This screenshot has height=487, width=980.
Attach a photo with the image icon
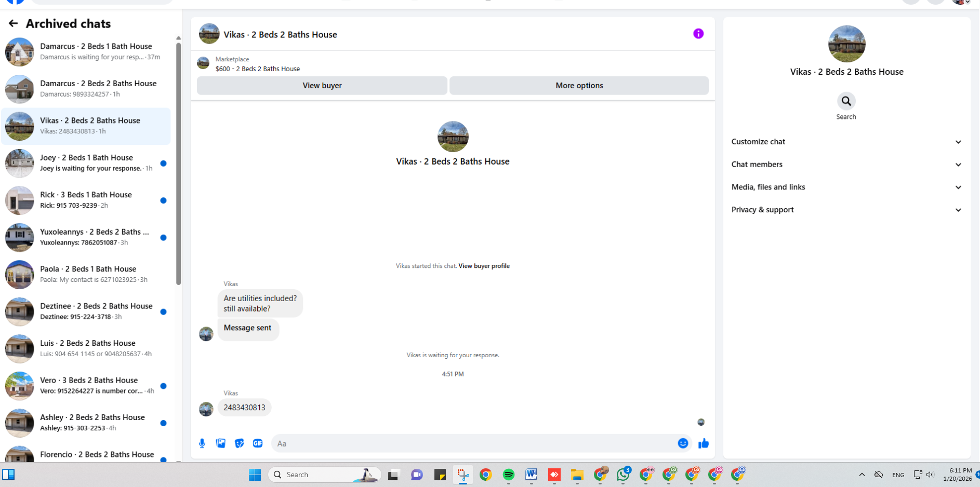(221, 443)
